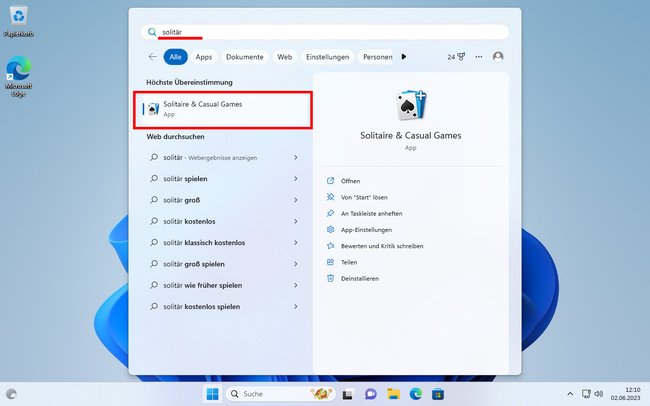Image resolution: width=650 pixels, height=406 pixels.
Task: Open the rewards points 24 indicator
Action: point(456,57)
